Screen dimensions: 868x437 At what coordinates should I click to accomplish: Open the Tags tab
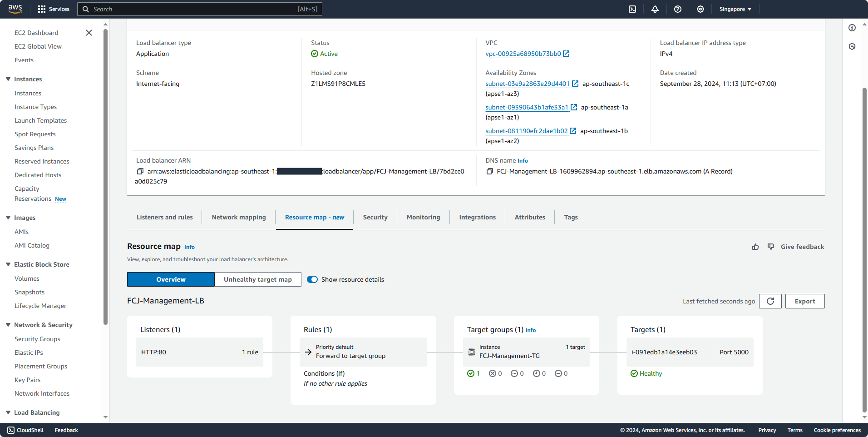pos(571,217)
